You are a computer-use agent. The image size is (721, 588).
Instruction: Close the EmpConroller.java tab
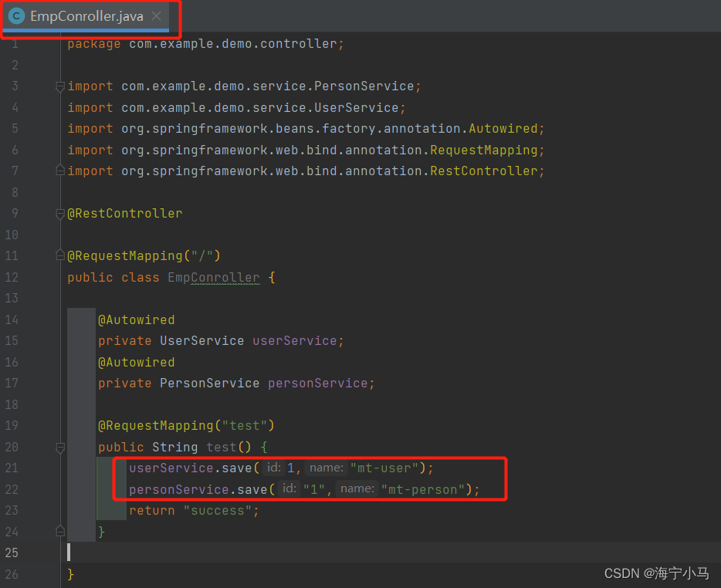157,16
